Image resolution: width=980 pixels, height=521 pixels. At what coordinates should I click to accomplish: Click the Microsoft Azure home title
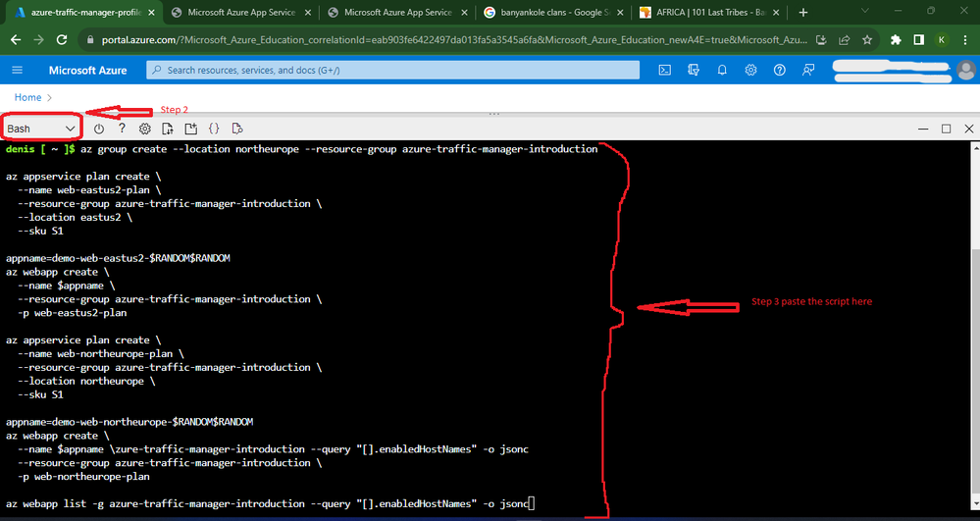87,70
